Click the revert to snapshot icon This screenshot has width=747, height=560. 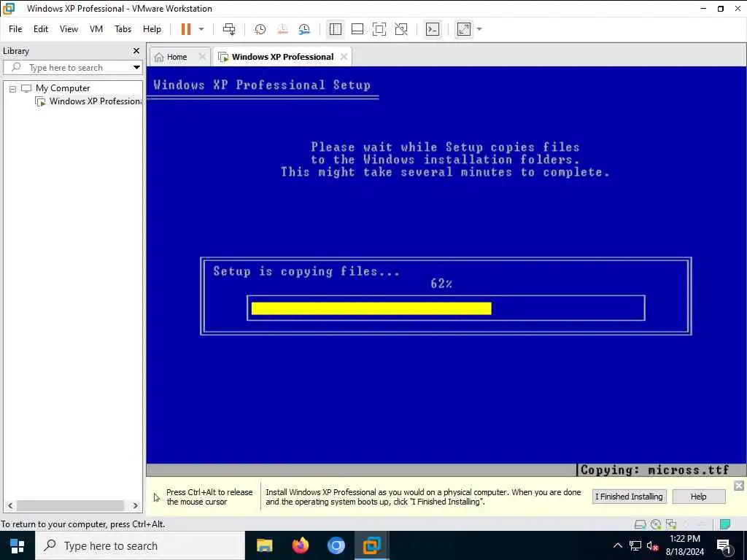pyautogui.click(x=282, y=29)
